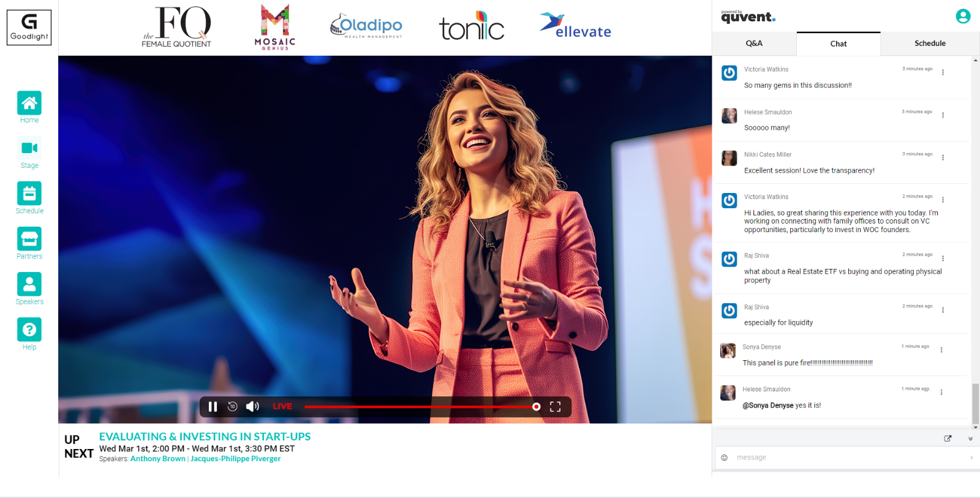Open Jacques-Philippe Piverger speaker link
The width and height of the screenshot is (980, 498).
click(x=235, y=459)
